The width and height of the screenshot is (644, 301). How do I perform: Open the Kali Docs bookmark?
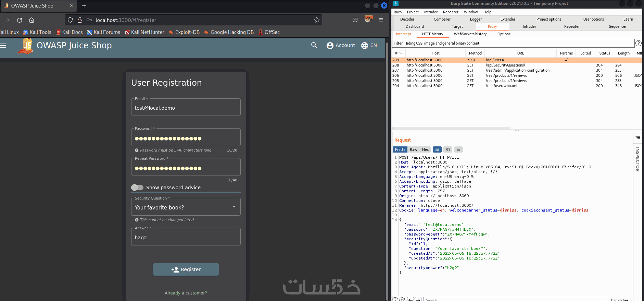[70, 32]
